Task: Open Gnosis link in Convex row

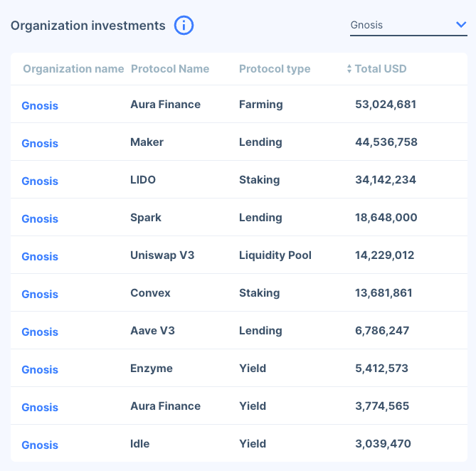Action: [x=40, y=295]
